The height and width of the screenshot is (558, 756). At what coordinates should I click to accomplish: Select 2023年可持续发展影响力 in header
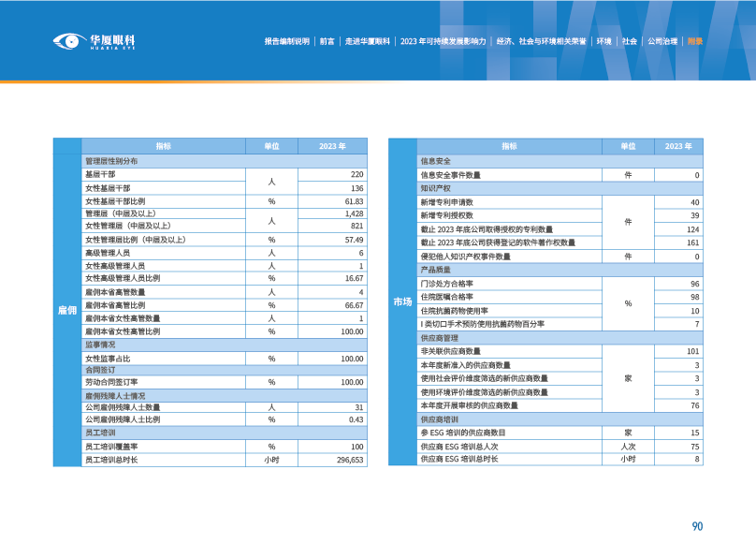click(443, 41)
